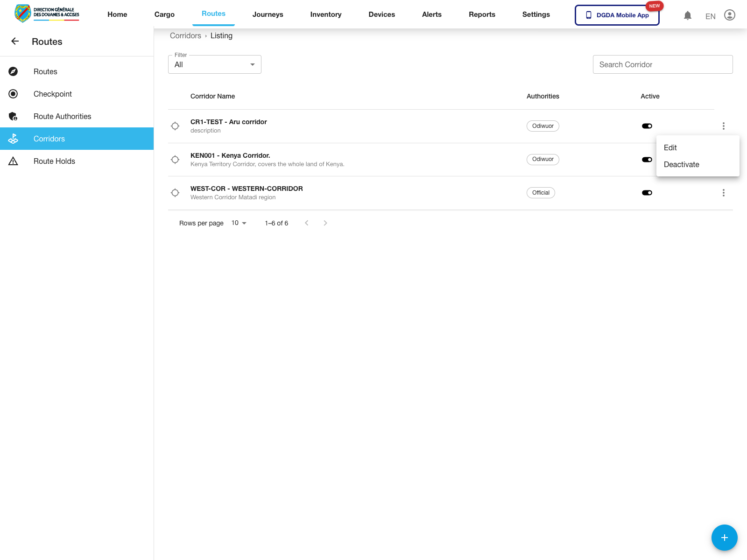The height and width of the screenshot is (560, 747).
Task: Open the DGDA Mobile App button
Action: 617,15
